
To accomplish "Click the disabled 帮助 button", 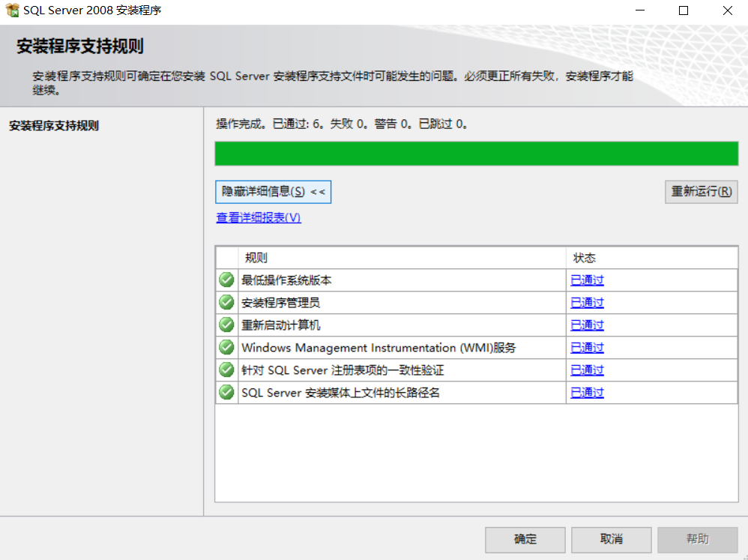I will tap(697, 539).
